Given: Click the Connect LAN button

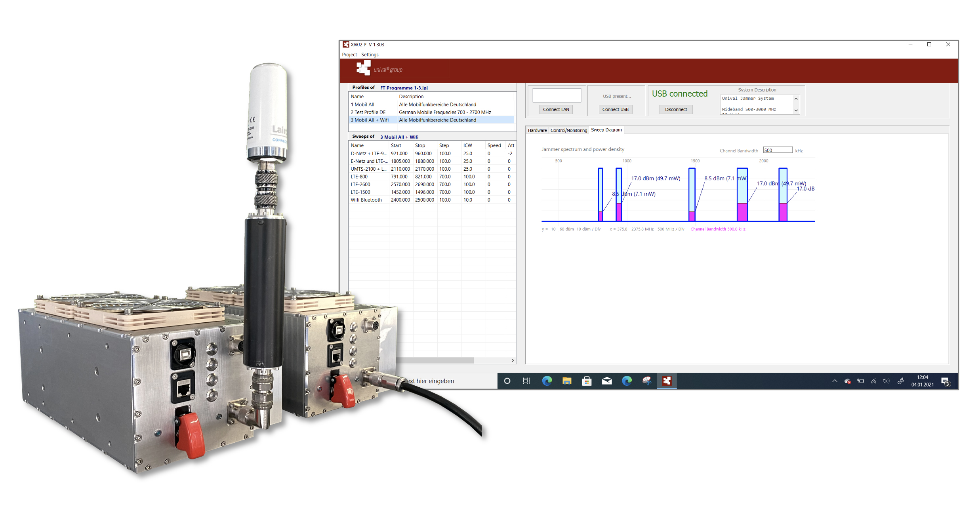Looking at the screenshot, I should [x=556, y=110].
